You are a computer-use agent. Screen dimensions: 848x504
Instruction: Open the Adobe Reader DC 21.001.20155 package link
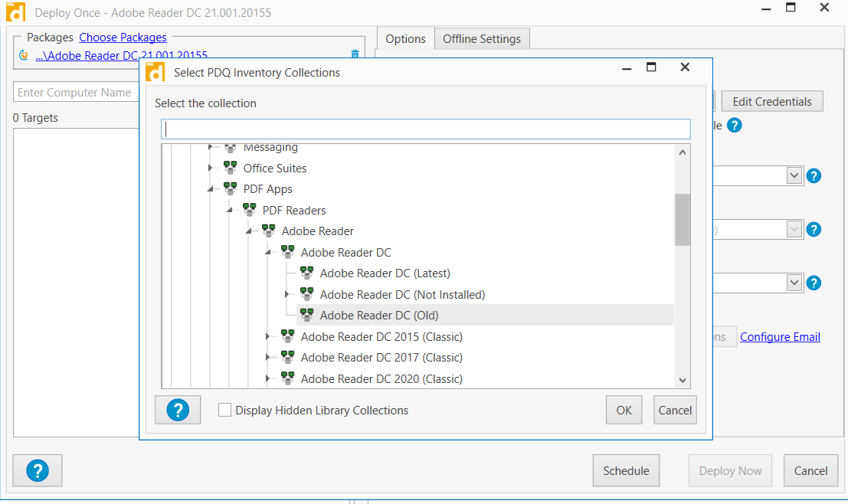point(121,55)
